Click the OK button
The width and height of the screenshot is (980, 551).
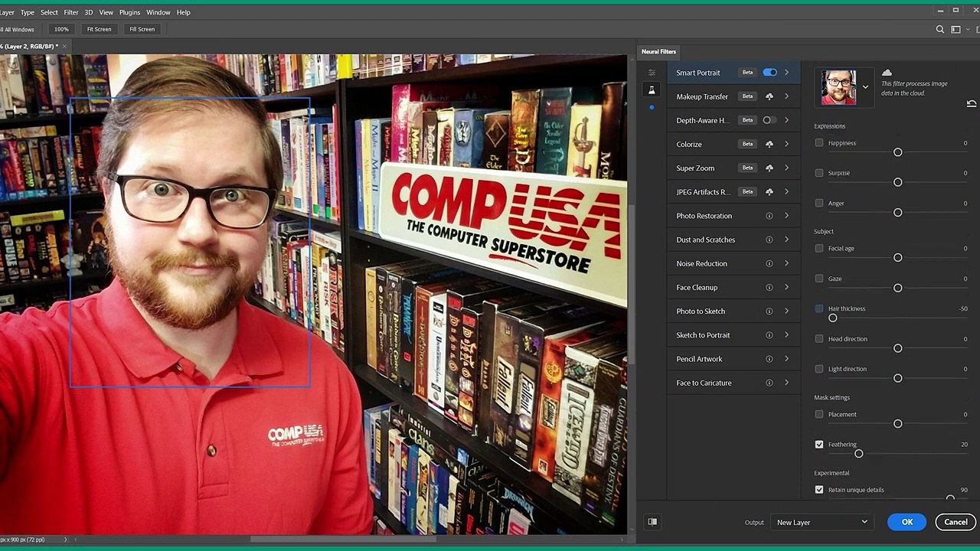pyautogui.click(x=907, y=522)
